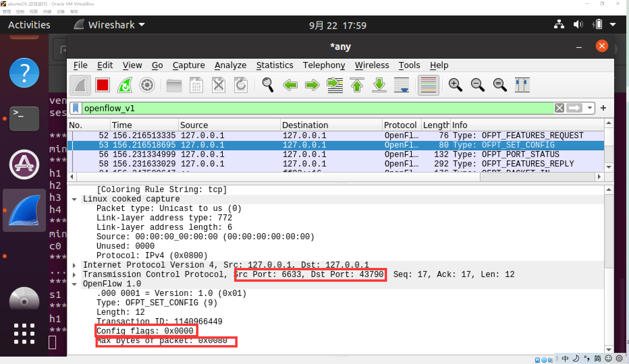This screenshot has height=364, width=629.
Task: Select packet 52 OFPT_FEATURES_REQUEST
Action: pyautogui.click(x=336, y=135)
